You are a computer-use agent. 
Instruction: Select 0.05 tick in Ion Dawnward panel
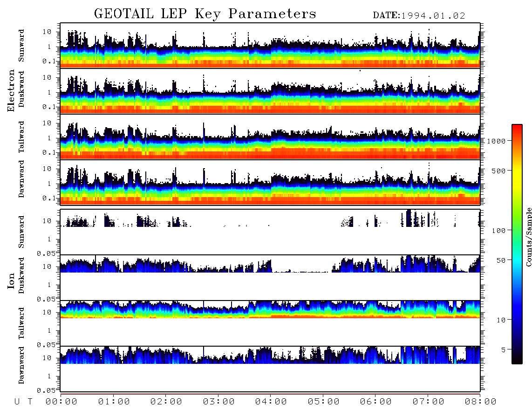point(46,390)
